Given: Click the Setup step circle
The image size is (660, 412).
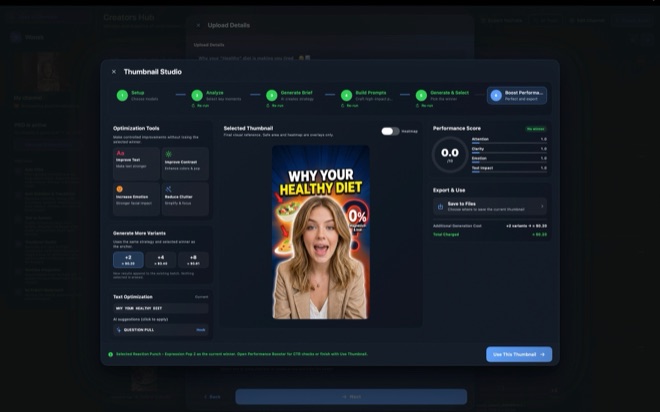Looking at the screenshot, I should coord(122,96).
